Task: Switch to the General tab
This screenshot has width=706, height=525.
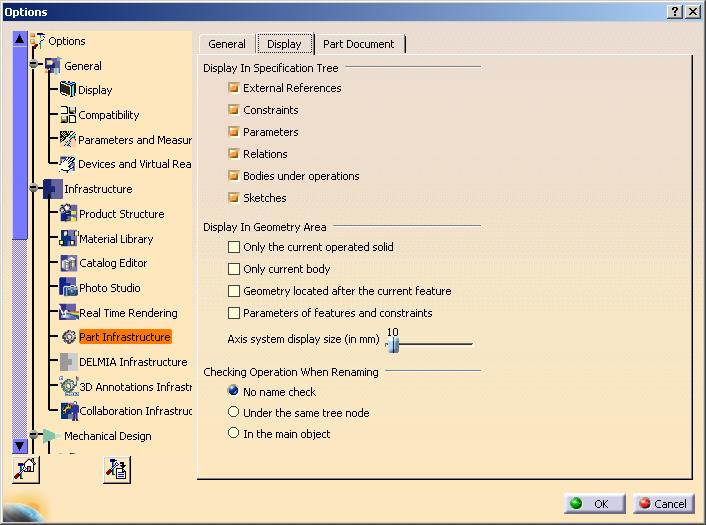Action: [227, 44]
